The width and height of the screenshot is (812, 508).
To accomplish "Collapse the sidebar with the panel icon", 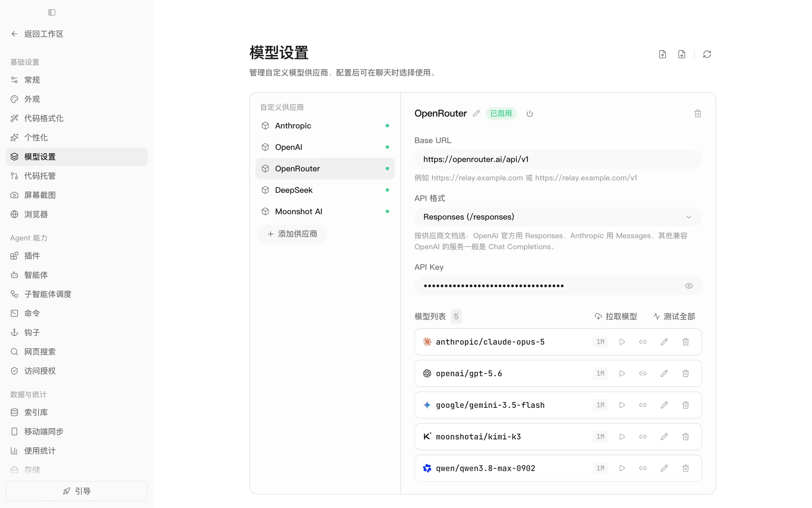I will (52, 12).
